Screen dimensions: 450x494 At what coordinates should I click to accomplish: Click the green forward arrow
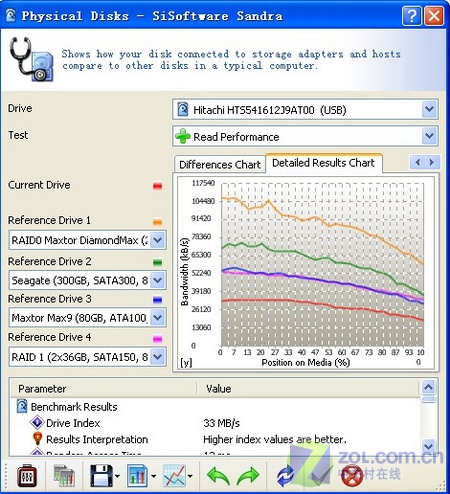(x=248, y=476)
